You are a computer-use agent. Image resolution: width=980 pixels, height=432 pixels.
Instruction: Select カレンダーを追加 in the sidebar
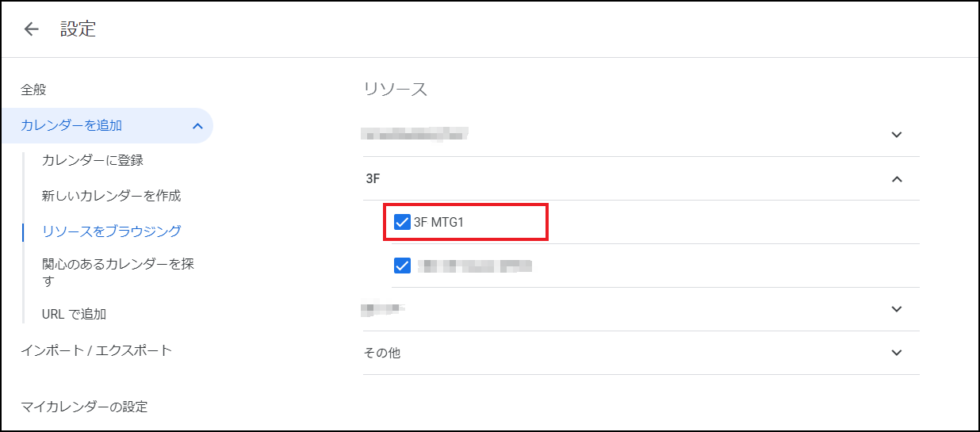71,125
